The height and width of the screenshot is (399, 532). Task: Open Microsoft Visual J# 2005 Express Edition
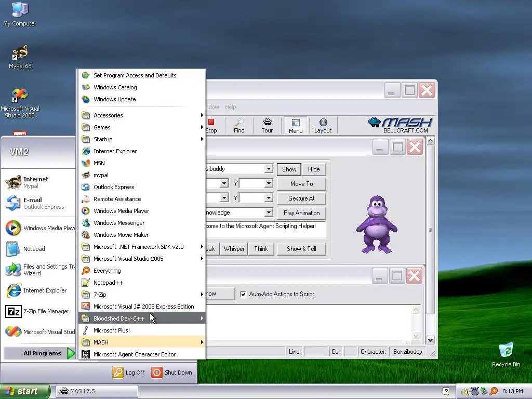tap(142, 307)
